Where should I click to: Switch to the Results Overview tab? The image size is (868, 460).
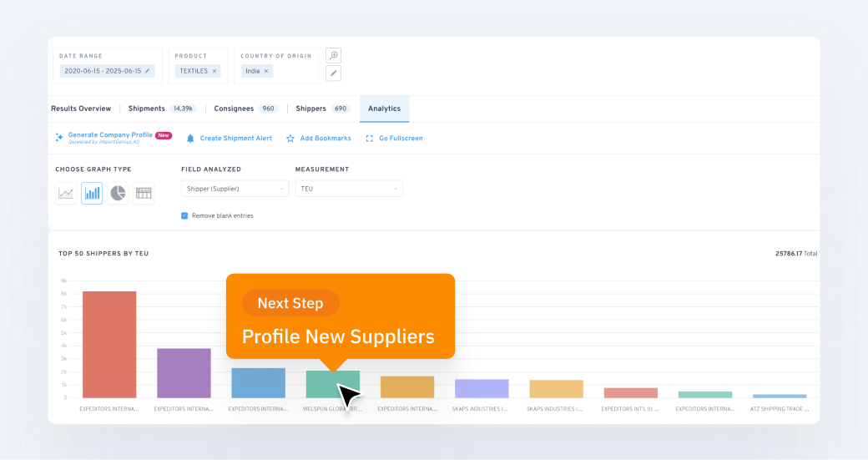[81, 109]
